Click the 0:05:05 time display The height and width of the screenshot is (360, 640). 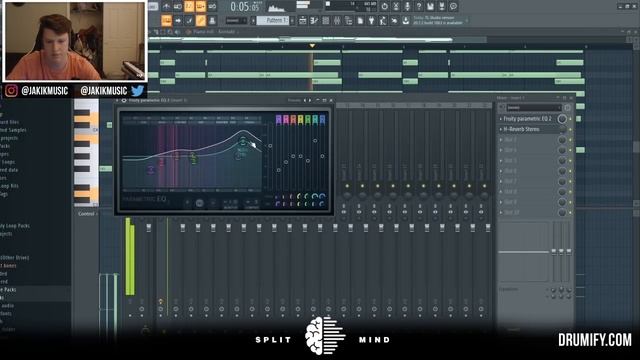tap(245, 7)
